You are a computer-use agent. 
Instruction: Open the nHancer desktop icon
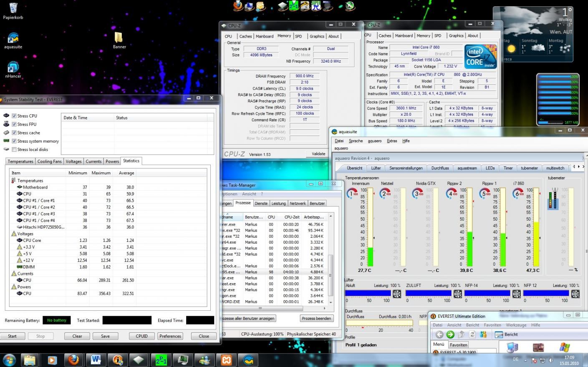(x=13, y=68)
